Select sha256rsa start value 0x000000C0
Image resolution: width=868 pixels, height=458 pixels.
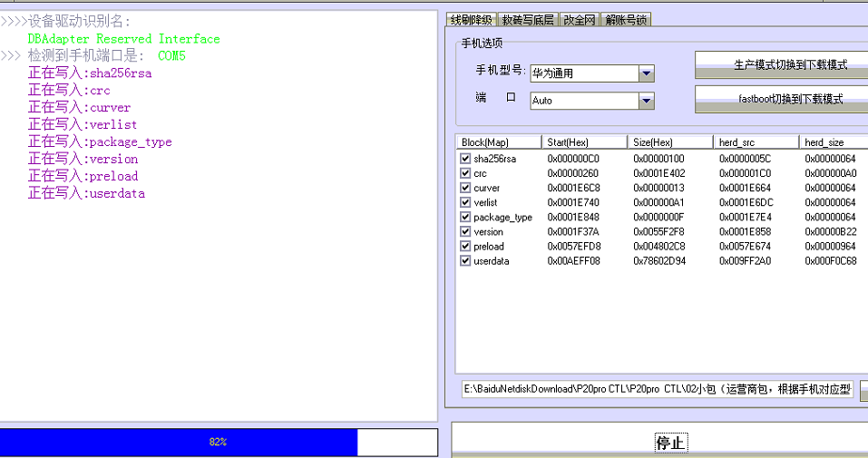tap(573, 159)
